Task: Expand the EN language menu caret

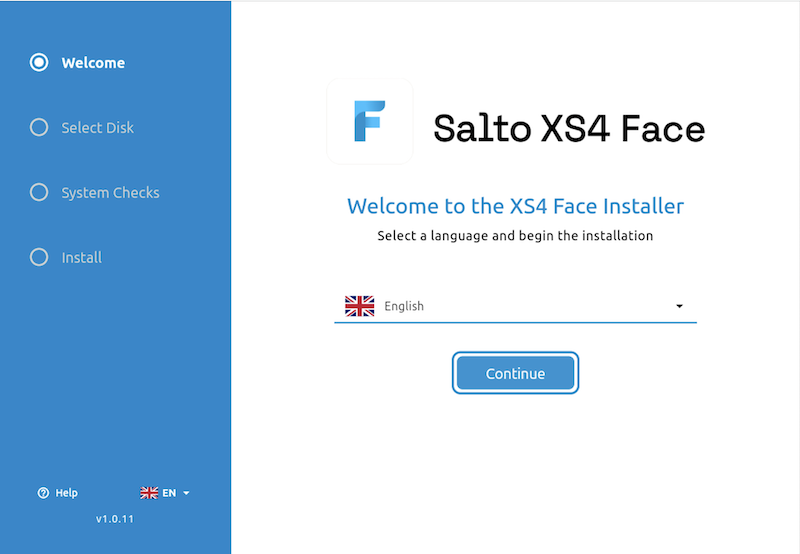Action: (186, 493)
